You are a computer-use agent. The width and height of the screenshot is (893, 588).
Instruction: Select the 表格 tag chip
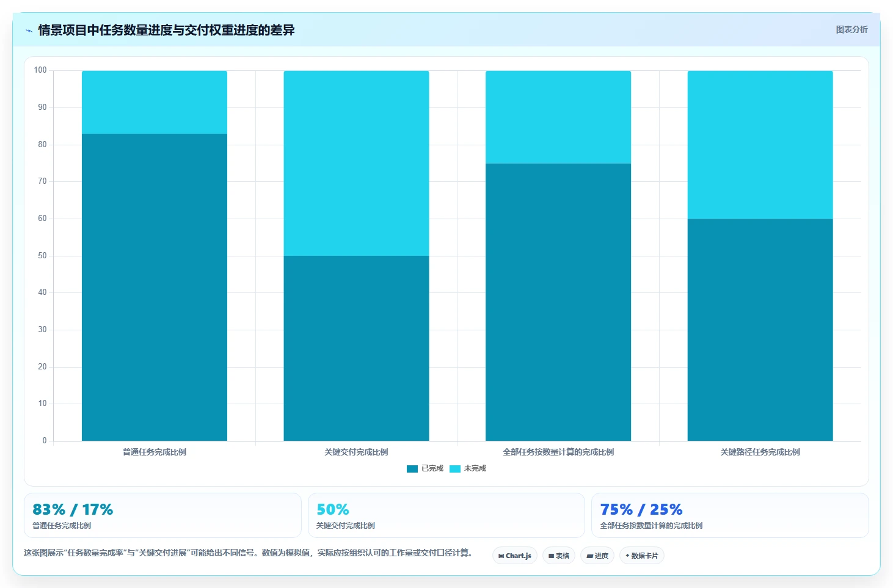point(559,556)
